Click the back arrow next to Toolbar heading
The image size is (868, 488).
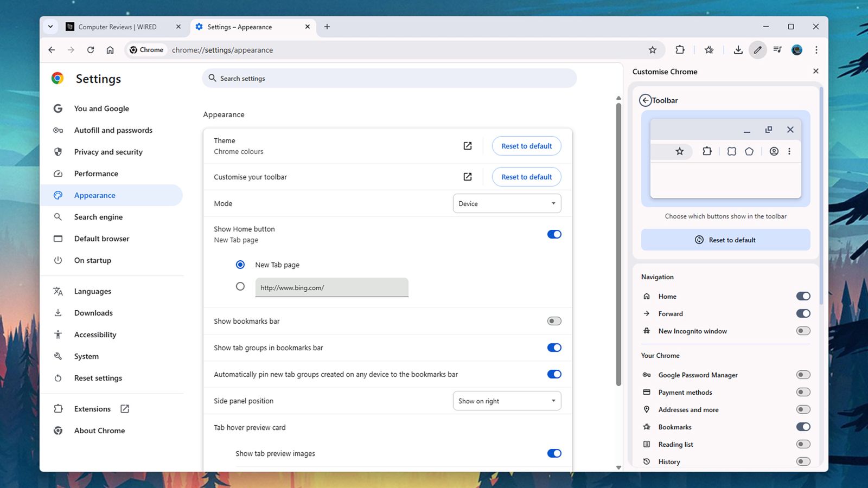645,100
